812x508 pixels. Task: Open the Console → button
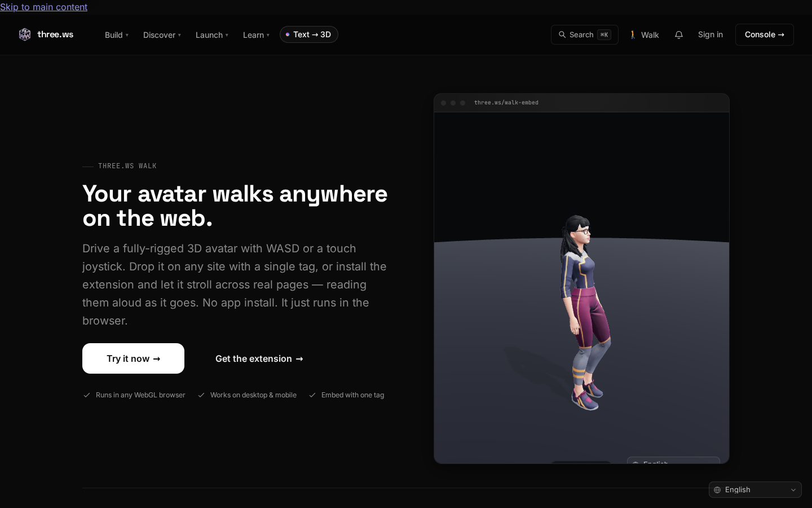[765, 34]
